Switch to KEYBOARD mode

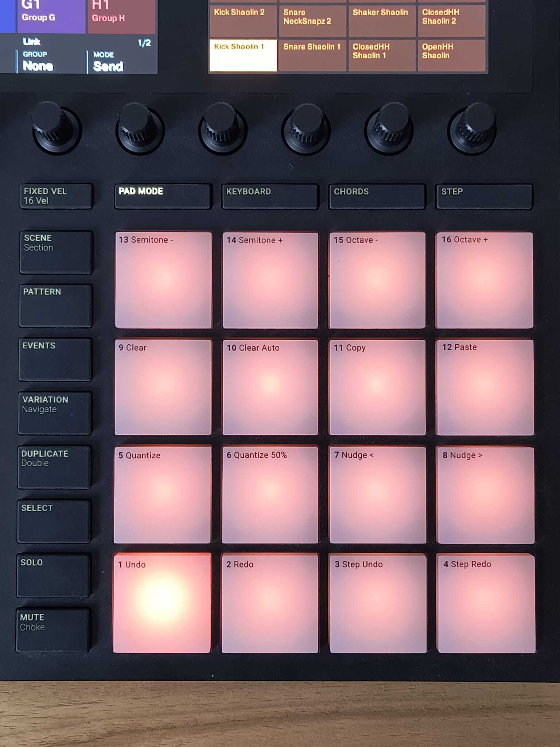click(270, 197)
